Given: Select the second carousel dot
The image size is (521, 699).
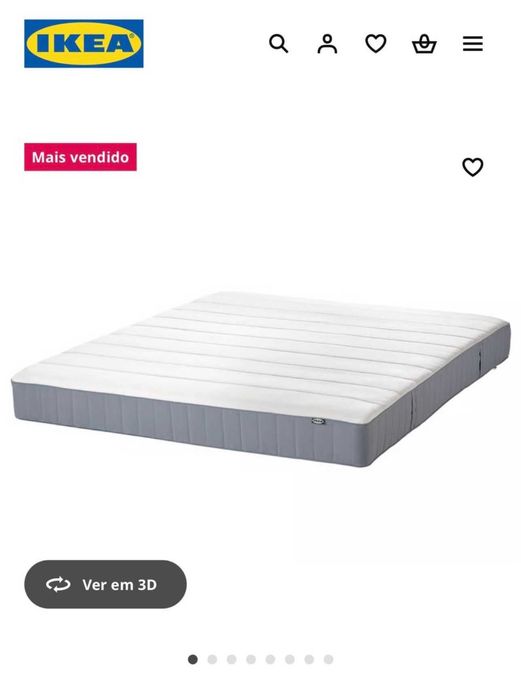Looking at the screenshot, I should [212, 659].
